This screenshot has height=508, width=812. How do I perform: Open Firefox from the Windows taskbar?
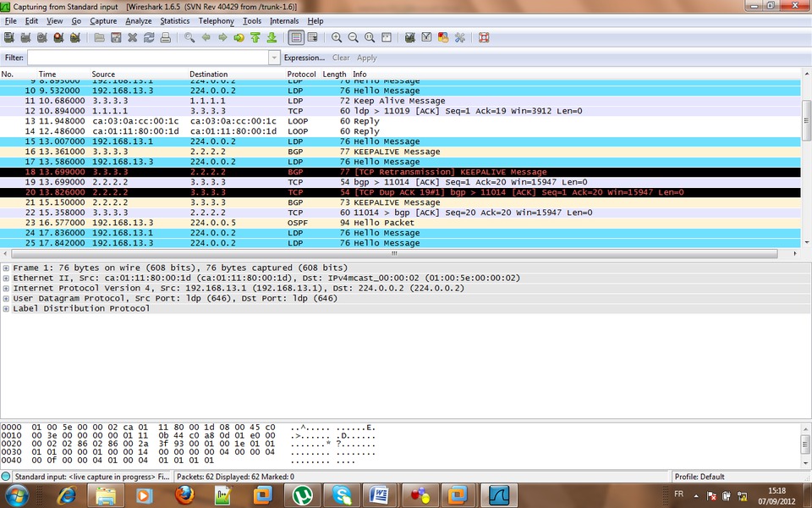184,494
